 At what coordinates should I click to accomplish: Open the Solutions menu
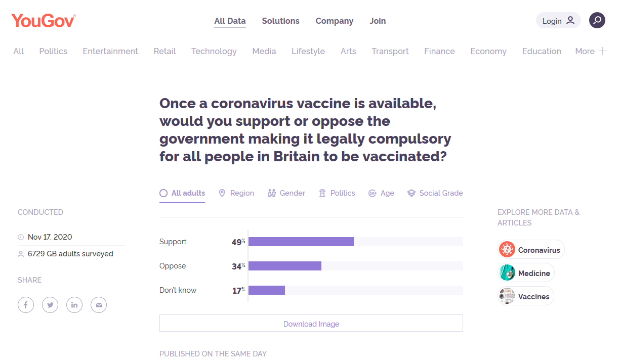pos(280,21)
